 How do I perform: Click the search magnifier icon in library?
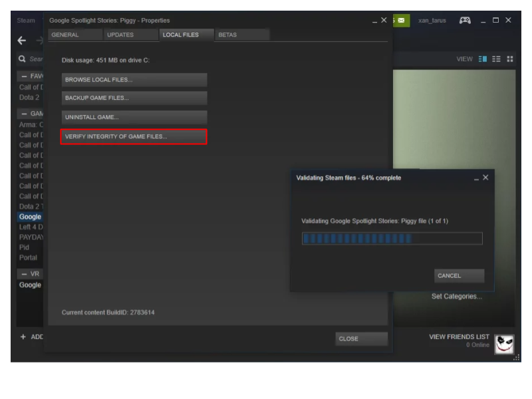click(x=22, y=59)
